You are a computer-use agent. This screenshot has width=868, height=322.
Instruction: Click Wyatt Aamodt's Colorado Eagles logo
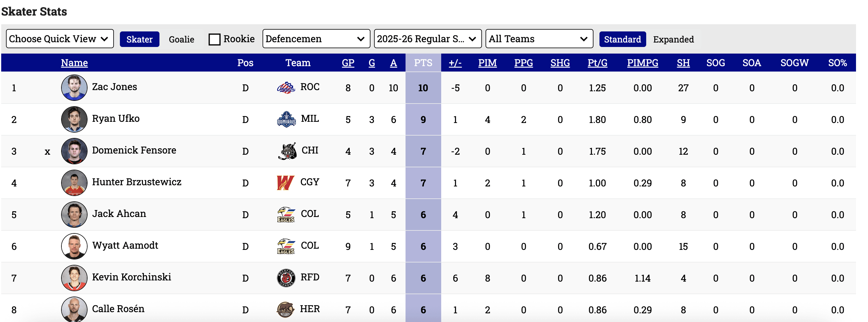pyautogui.click(x=286, y=246)
